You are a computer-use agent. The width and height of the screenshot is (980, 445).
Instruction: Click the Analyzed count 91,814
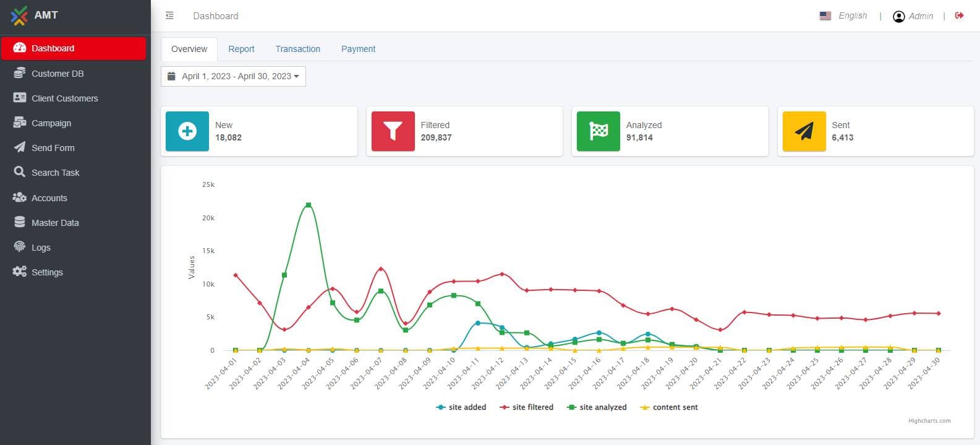(x=639, y=137)
